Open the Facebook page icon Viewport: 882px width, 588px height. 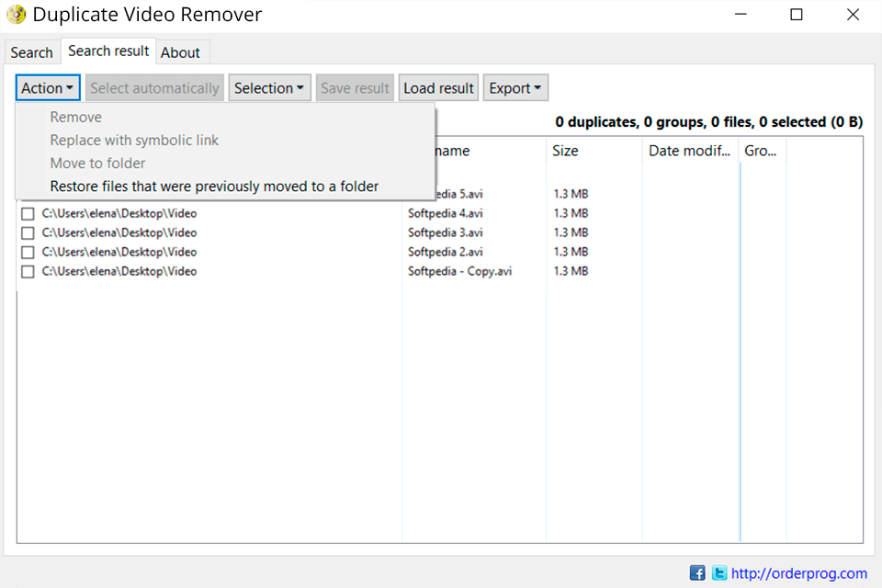click(x=697, y=572)
